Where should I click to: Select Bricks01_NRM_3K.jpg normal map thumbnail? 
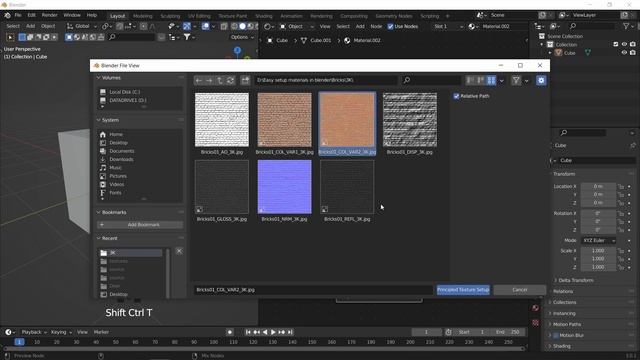coord(284,187)
